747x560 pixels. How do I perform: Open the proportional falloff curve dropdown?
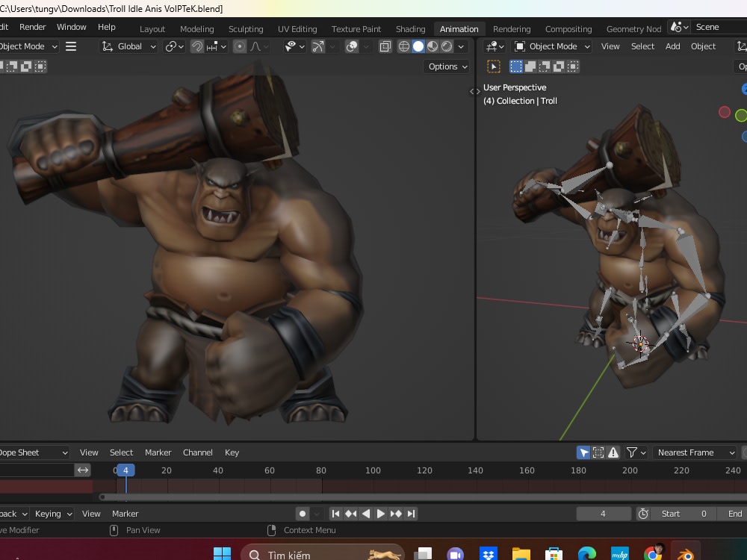tap(258, 46)
